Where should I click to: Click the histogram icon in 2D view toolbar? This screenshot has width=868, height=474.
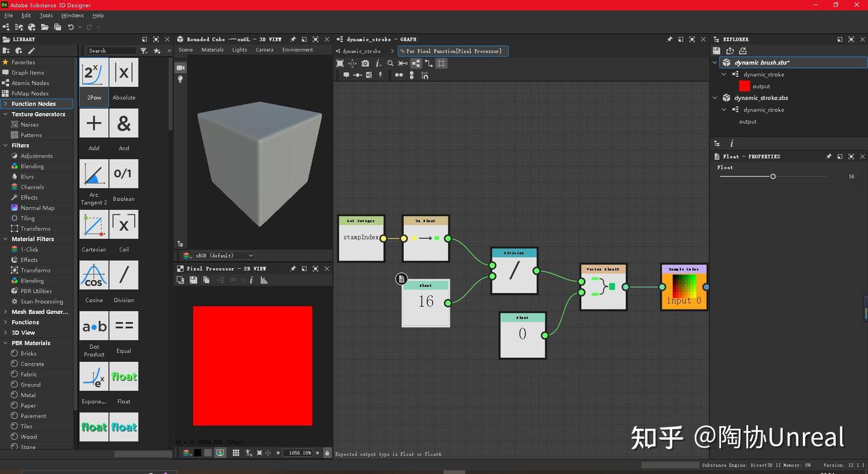(x=263, y=280)
